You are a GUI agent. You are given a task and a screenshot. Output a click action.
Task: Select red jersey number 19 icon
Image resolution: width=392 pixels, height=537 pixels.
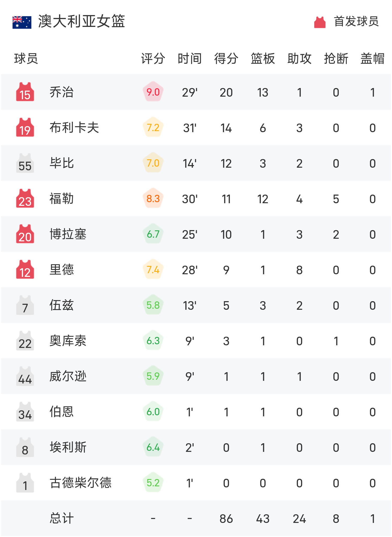point(25,127)
